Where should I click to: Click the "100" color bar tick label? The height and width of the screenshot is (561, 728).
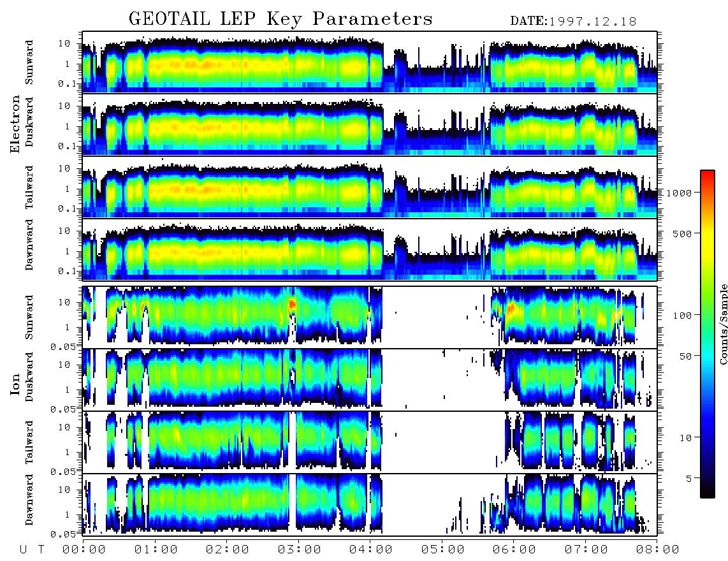tap(682, 316)
